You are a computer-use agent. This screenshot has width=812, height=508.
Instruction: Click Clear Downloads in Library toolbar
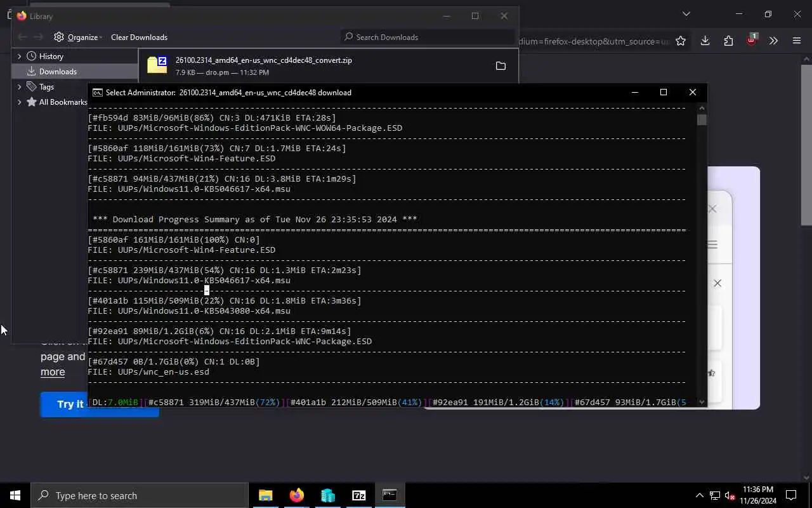pos(139,37)
